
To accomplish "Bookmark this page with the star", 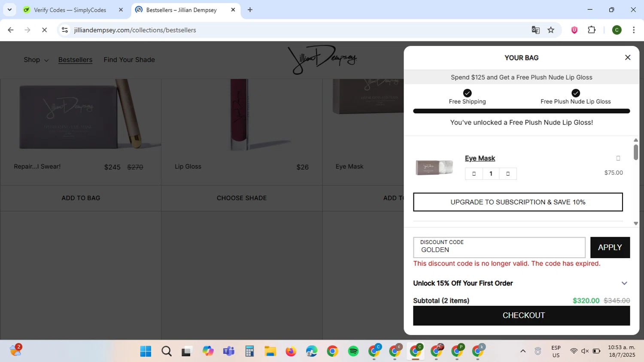I will point(551,30).
